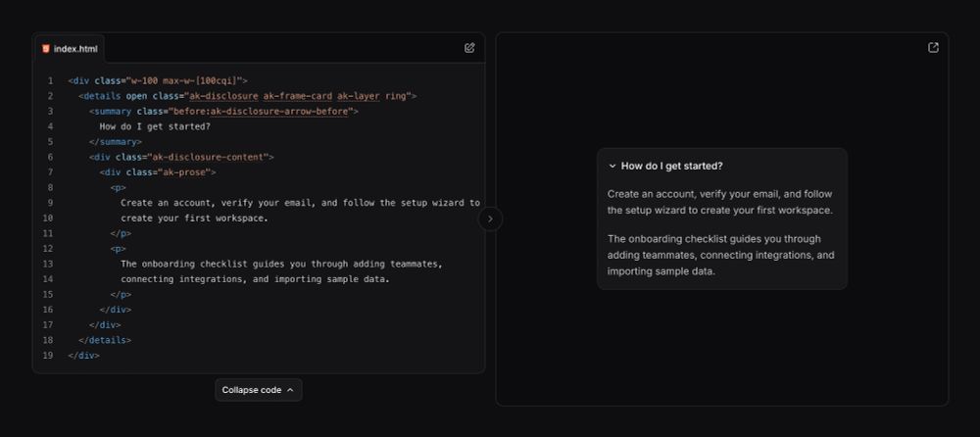Click the round chevron handle between code and preview
980x437 pixels.
(x=490, y=218)
